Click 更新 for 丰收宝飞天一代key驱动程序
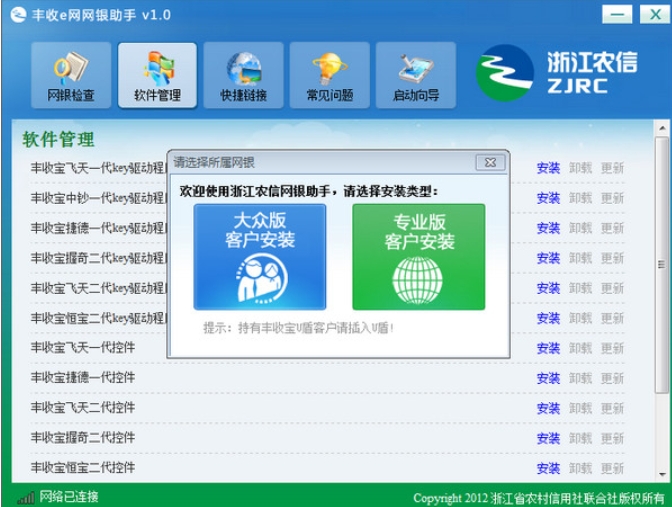 point(612,168)
